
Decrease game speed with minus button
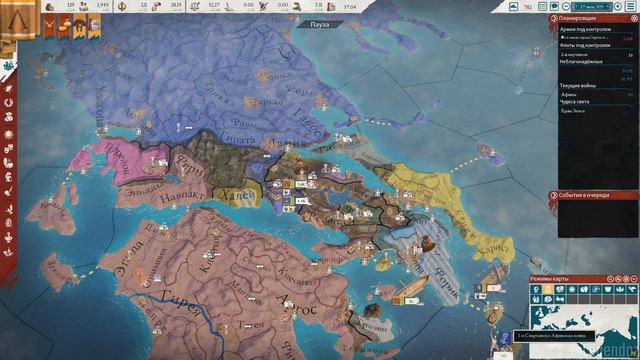[x=566, y=7]
